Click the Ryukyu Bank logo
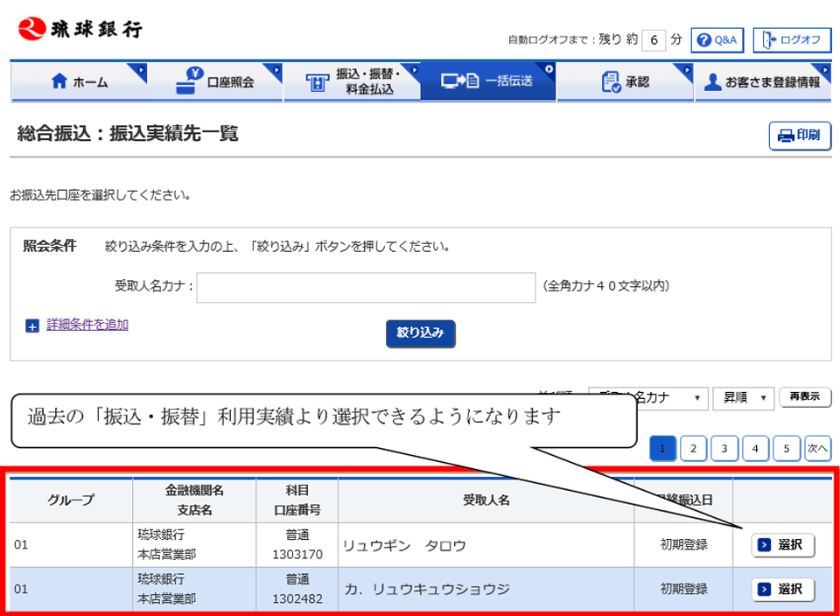 click(80, 28)
